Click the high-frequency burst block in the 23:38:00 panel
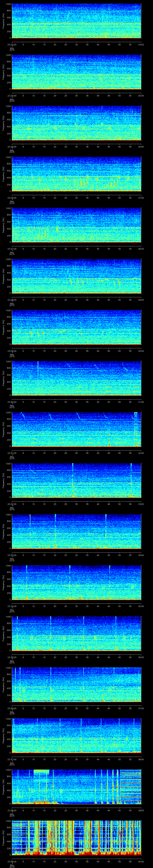Screen dimensions: 153x868 click(41, 772)
